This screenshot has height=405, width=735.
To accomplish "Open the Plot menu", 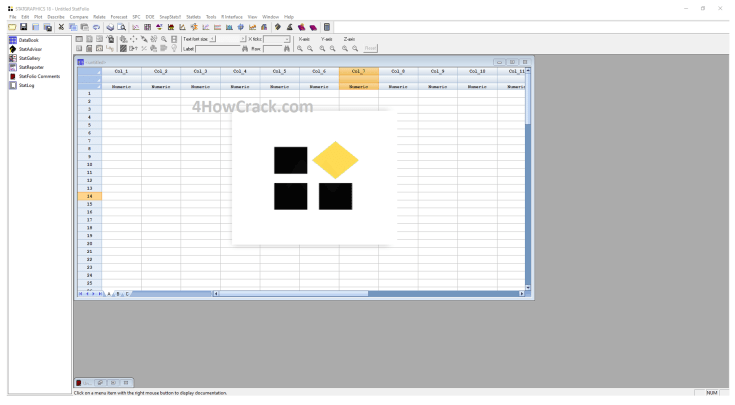I will (38, 17).
